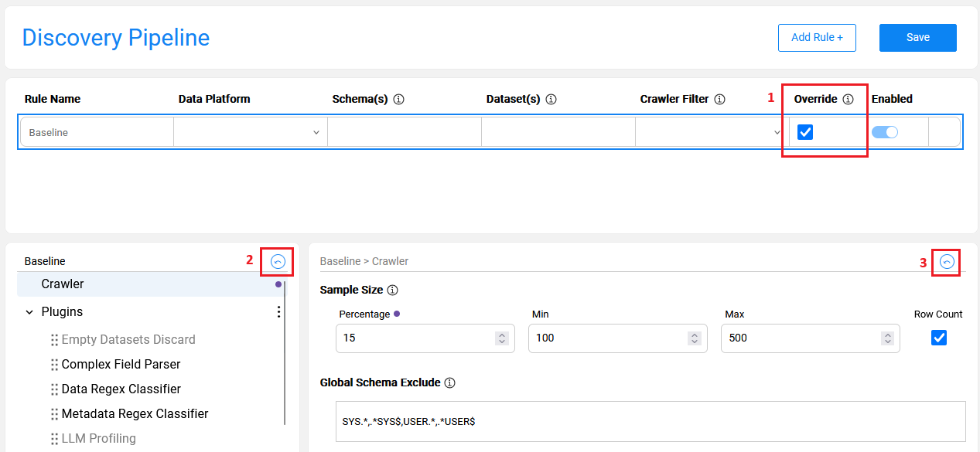
Task: Open the three-dot menu for Plugins
Action: click(x=278, y=312)
